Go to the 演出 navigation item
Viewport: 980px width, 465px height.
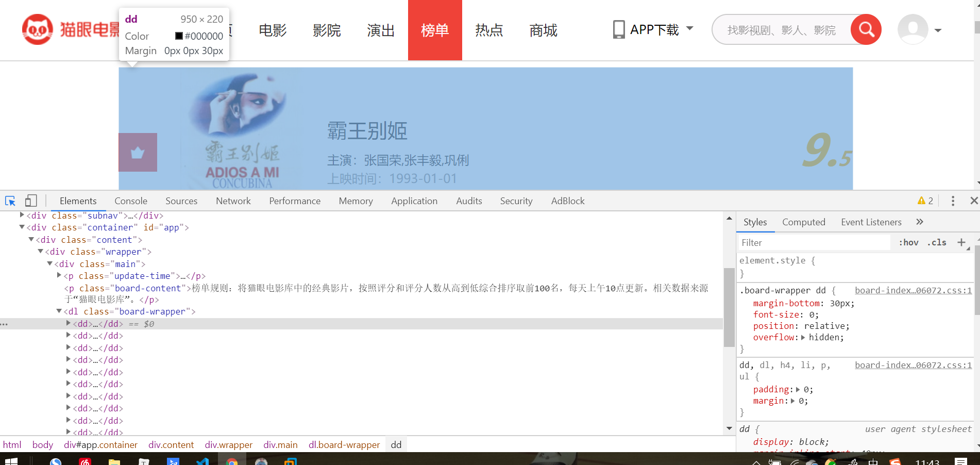tap(381, 30)
